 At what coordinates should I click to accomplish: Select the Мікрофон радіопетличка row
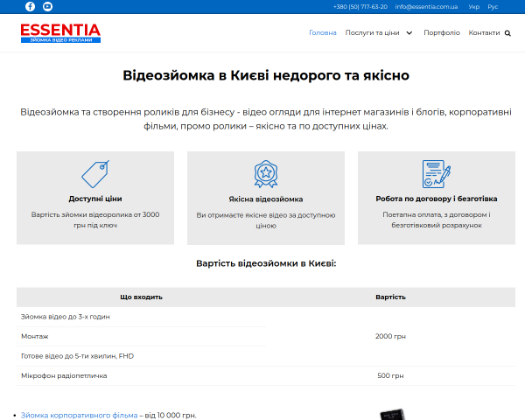(266, 375)
